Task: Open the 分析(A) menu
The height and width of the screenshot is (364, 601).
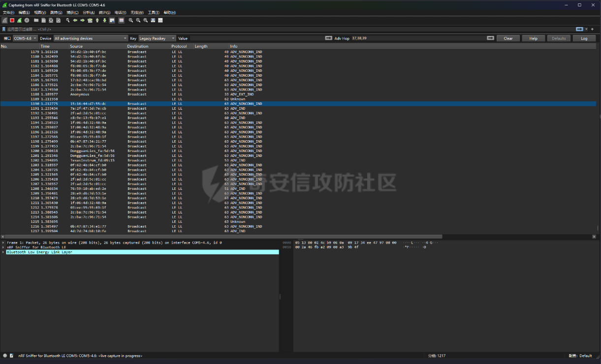Action: (89, 12)
